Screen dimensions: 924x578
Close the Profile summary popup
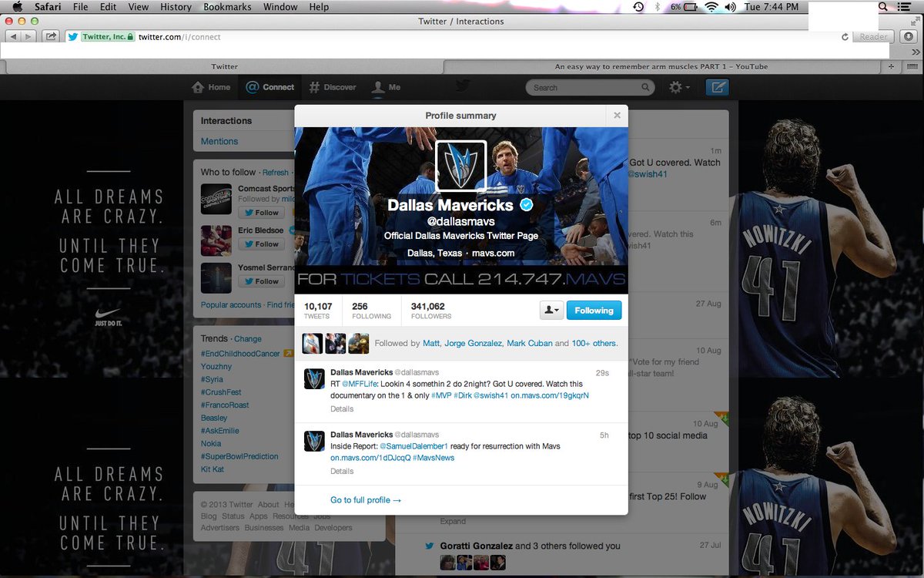pyautogui.click(x=617, y=116)
